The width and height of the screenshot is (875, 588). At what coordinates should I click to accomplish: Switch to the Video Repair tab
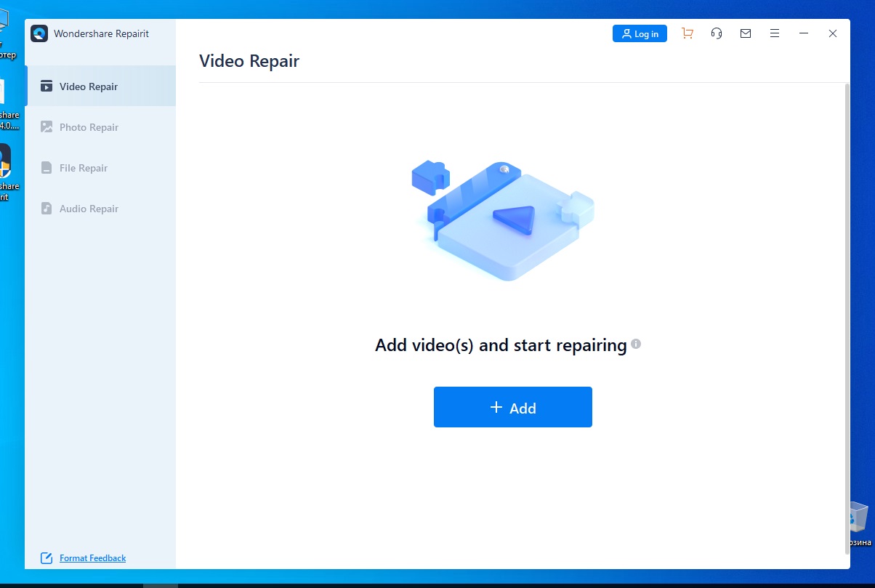[x=87, y=86]
